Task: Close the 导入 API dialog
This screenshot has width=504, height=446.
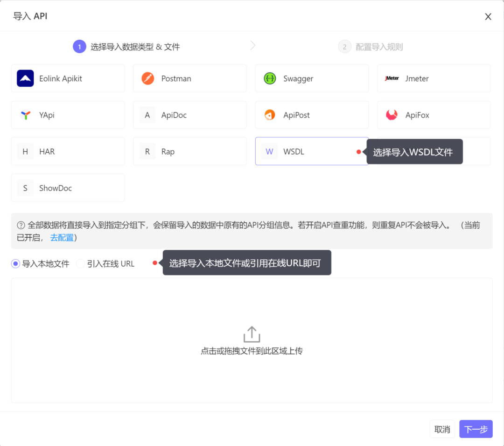Action: (488, 16)
